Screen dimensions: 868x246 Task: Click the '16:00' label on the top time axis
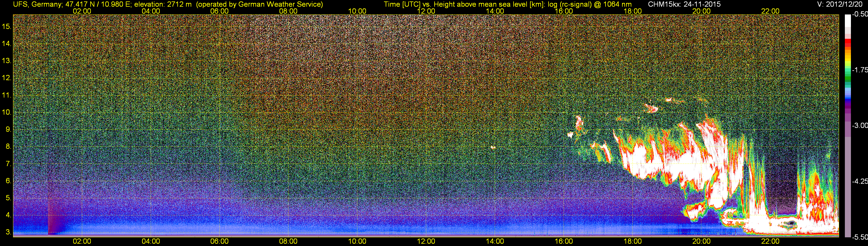(564, 11)
